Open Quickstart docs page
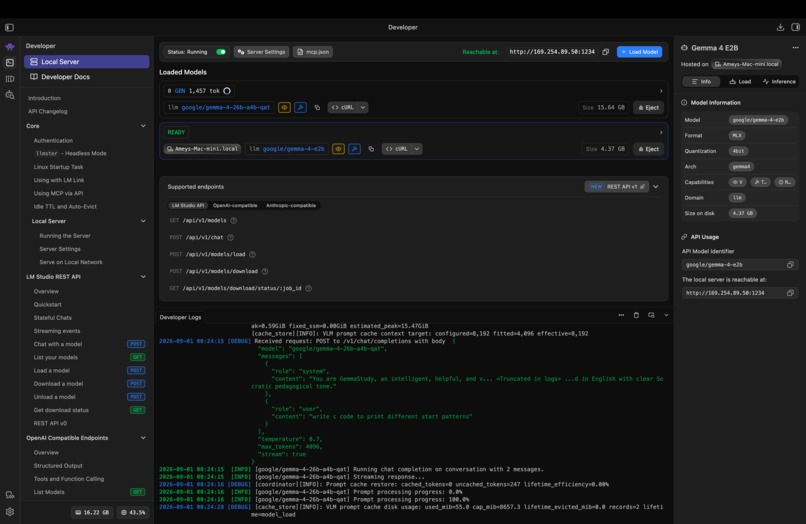The width and height of the screenshot is (806, 524). [x=47, y=304]
